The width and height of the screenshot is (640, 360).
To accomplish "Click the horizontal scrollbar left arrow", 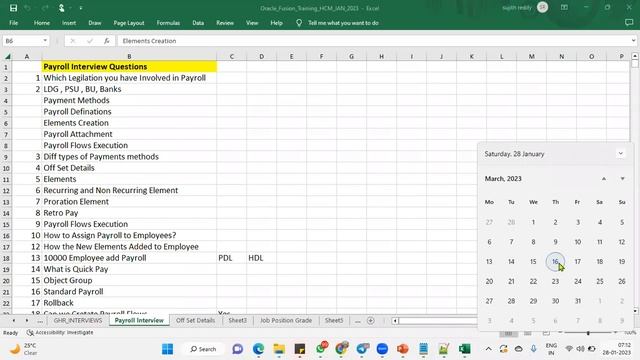I will coord(395,321).
